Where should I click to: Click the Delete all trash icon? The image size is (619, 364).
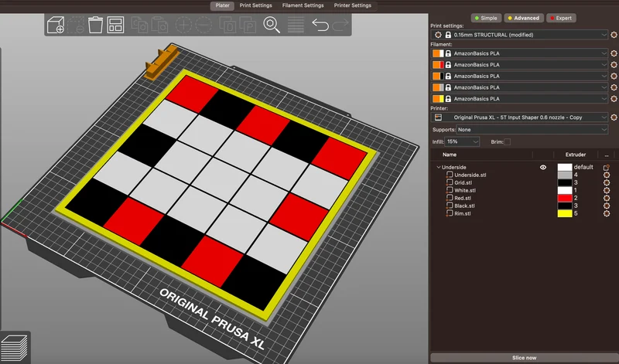pos(95,25)
